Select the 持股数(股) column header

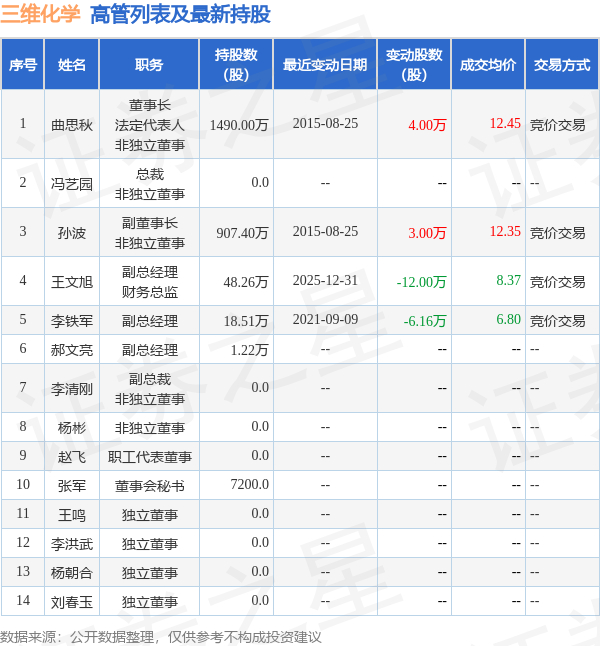pyautogui.click(x=236, y=65)
